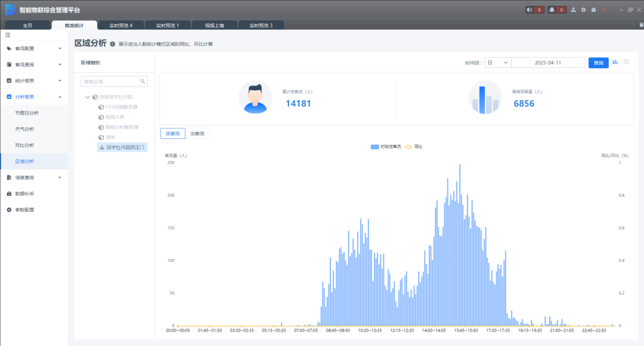The image size is (644, 346).
Task: Click the 搜索区域 search field
Action: click(111, 81)
